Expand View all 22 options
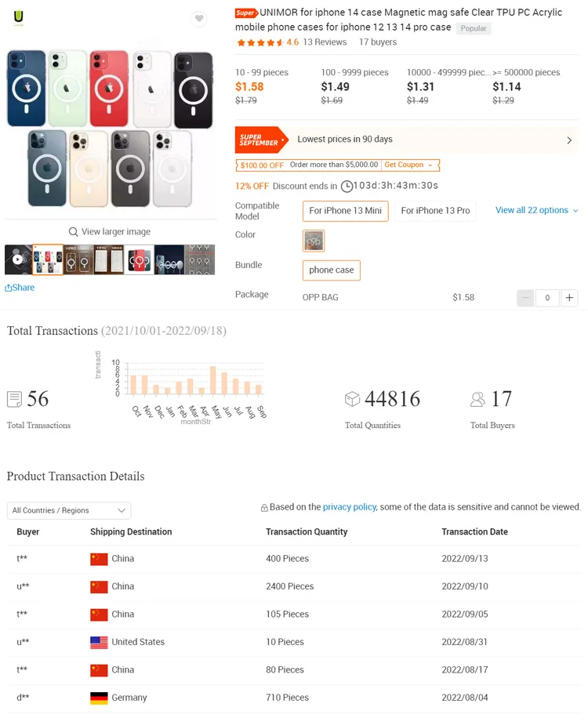This screenshot has height=718, width=588. [536, 210]
